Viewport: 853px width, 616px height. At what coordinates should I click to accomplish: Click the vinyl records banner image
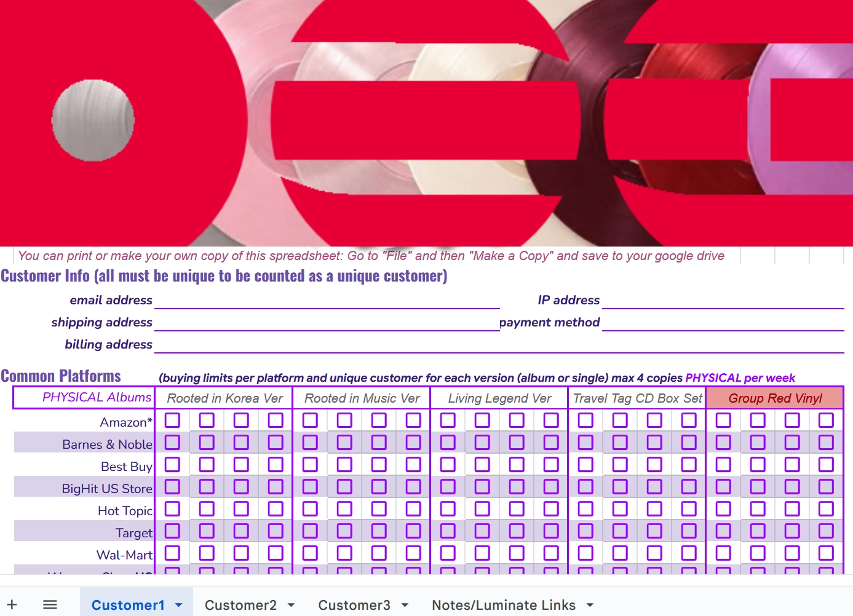coord(426,123)
